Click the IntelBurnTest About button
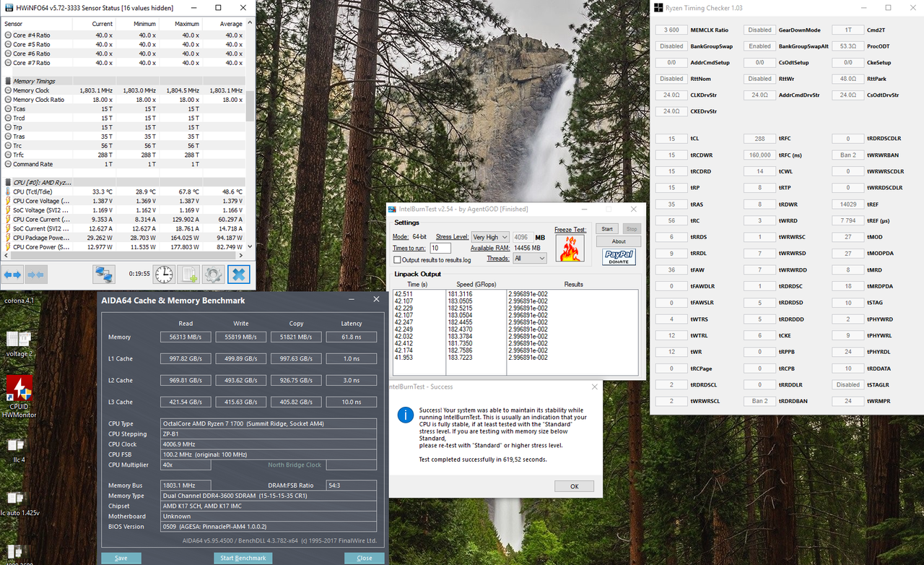This screenshot has height=565, width=924. click(619, 241)
